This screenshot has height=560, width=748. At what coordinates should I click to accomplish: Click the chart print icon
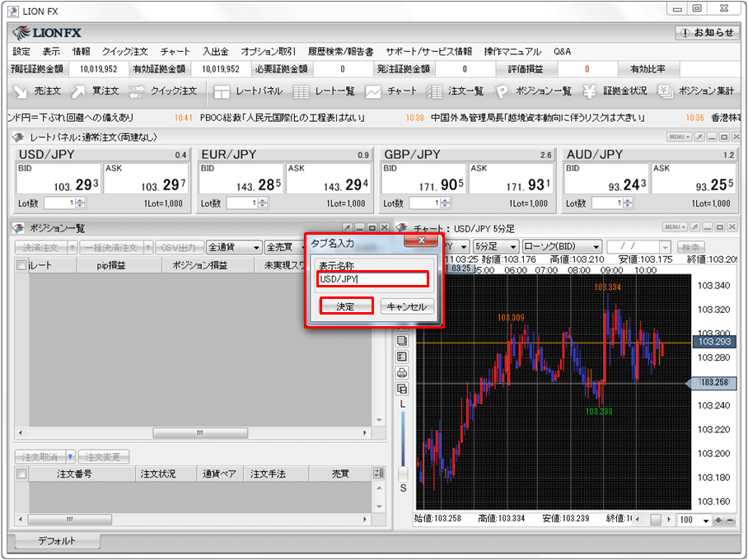point(402,372)
